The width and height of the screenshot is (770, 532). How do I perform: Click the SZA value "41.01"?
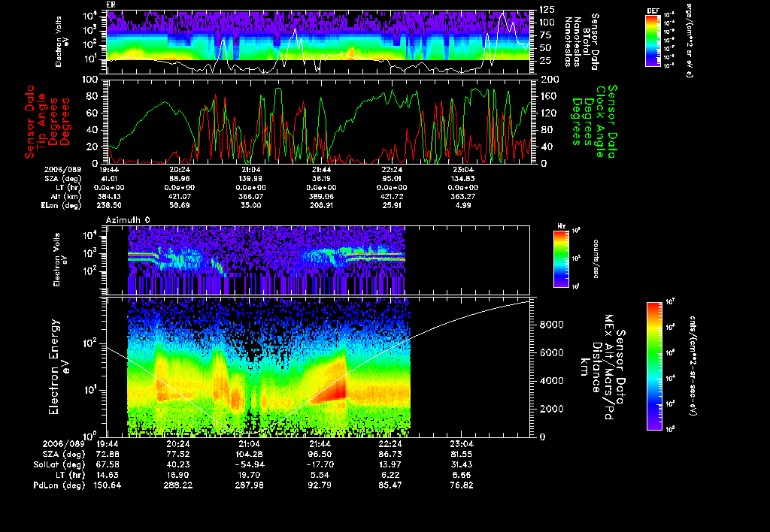(x=109, y=179)
